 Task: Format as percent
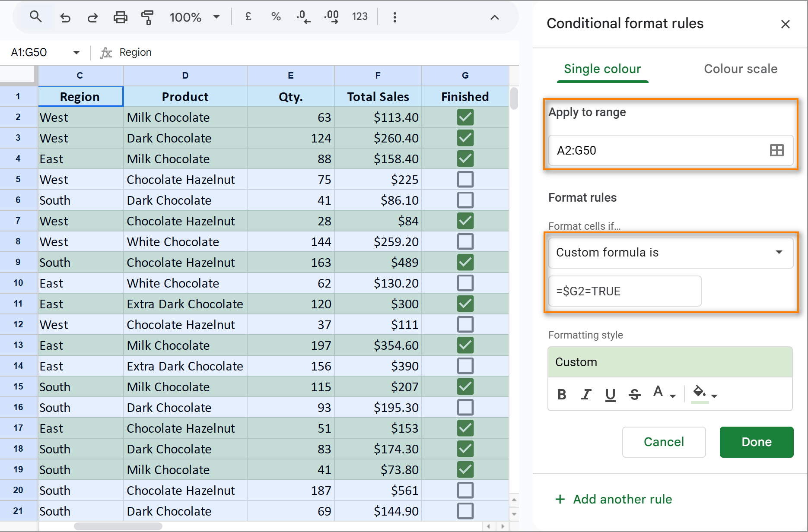276,17
